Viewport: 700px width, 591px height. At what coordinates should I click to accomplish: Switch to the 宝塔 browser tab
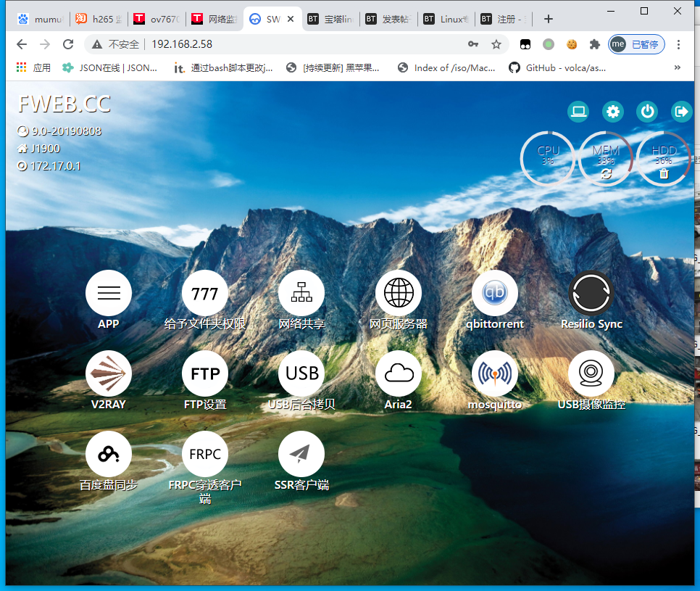[x=330, y=19]
